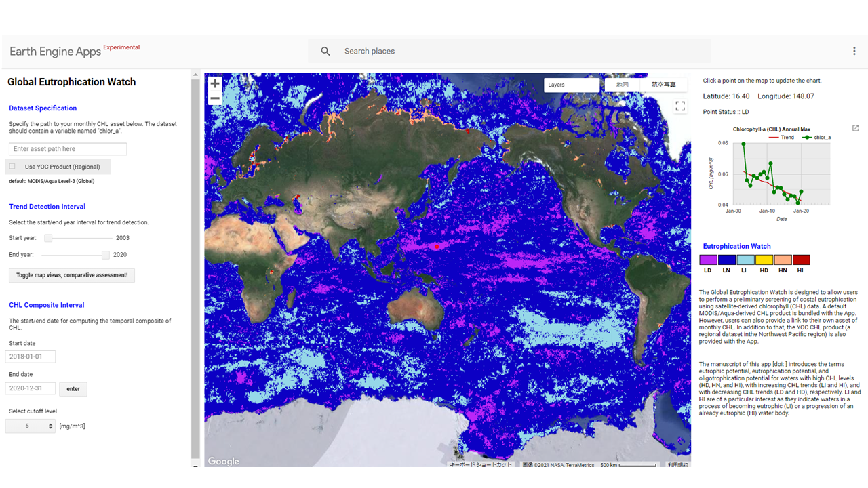Click the Longitude: 148.07 value
This screenshot has height=488, width=868.
point(786,96)
